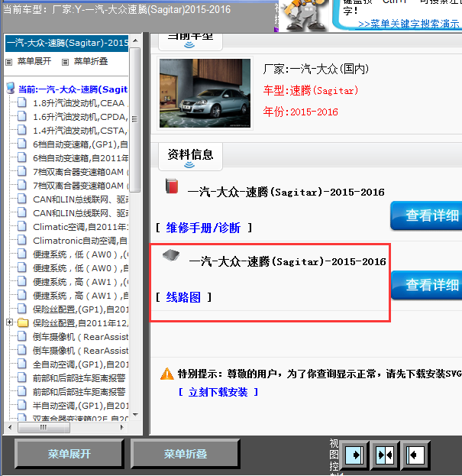Open the 维修手册/诊断 link
This screenshot has width=462, height=476.
tap(203, 228)
